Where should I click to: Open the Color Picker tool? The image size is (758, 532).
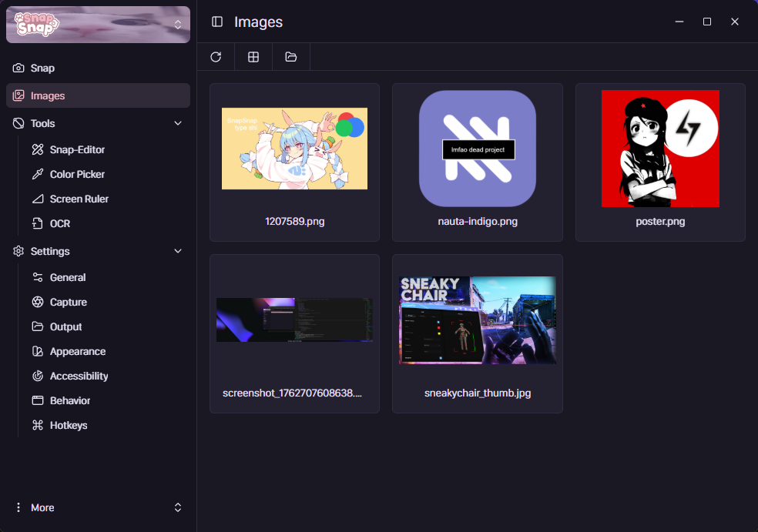[77, 174]
